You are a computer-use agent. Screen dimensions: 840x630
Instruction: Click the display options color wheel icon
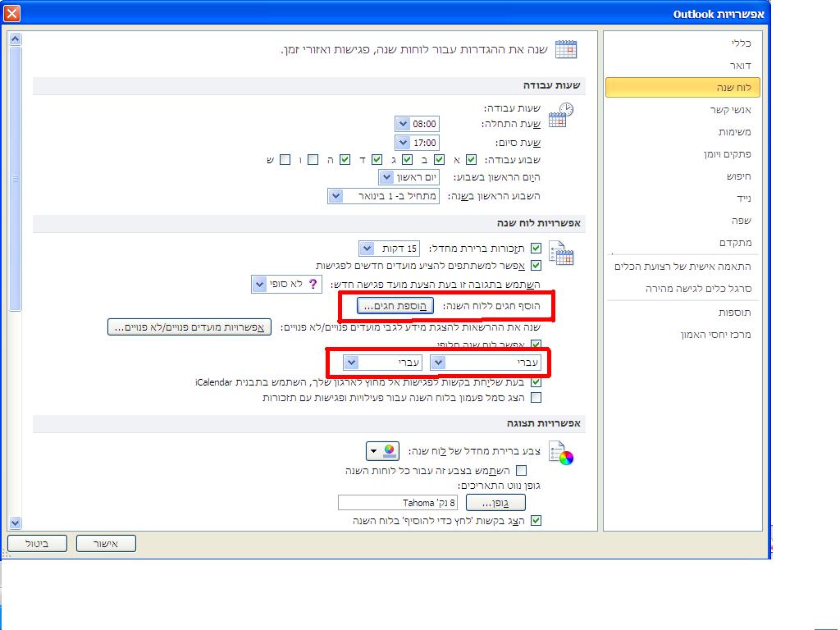[x=561, y=453]
